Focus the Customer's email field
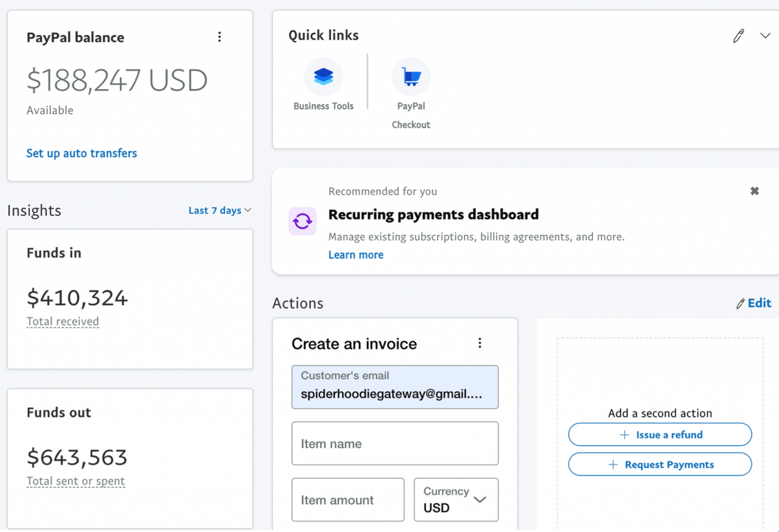 (x=395, y=387)
